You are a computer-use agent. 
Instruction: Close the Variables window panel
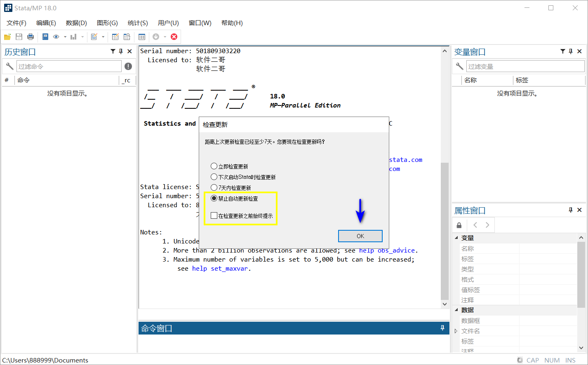[x=579, y=51]
